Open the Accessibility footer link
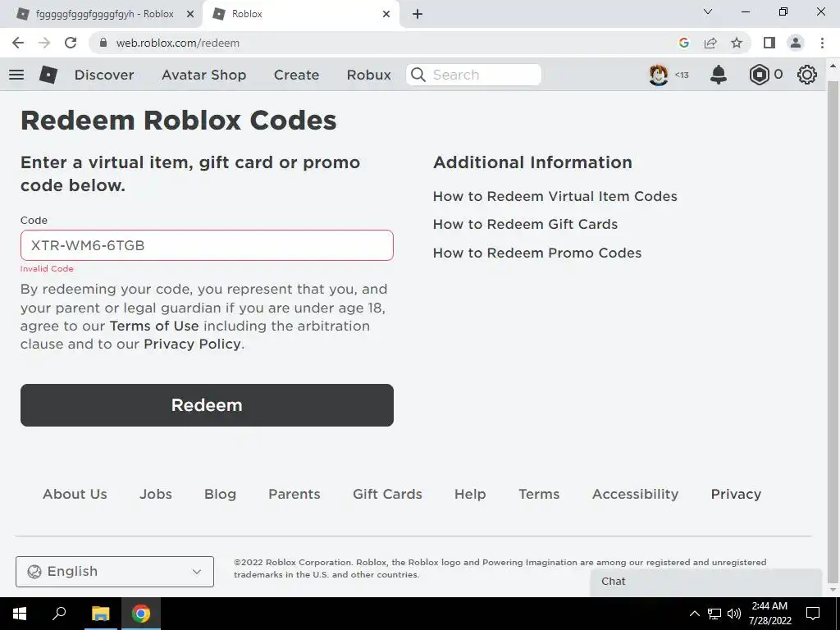The height and width of the screenshot is (630, 840). 636,494
